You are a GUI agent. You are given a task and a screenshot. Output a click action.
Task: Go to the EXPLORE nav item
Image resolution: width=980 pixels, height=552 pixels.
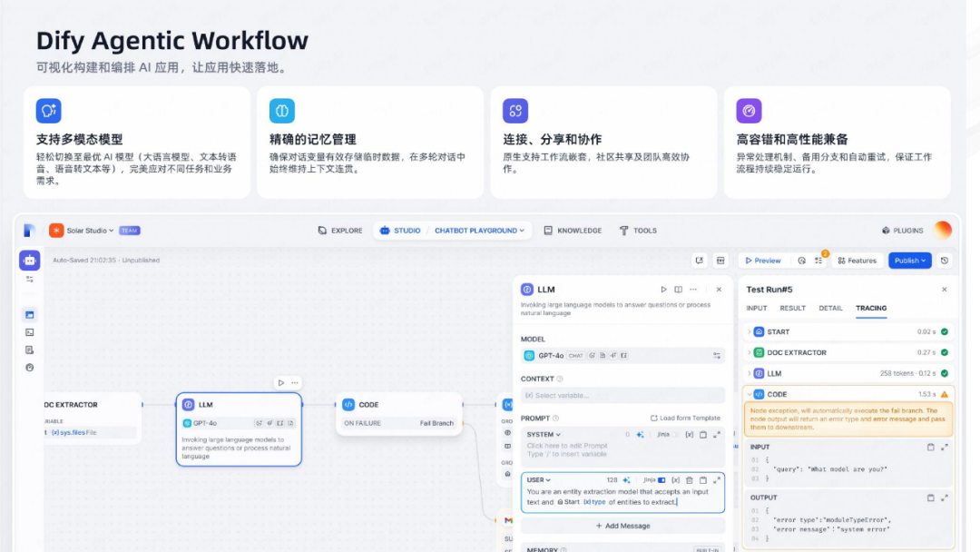coord(340,231)
